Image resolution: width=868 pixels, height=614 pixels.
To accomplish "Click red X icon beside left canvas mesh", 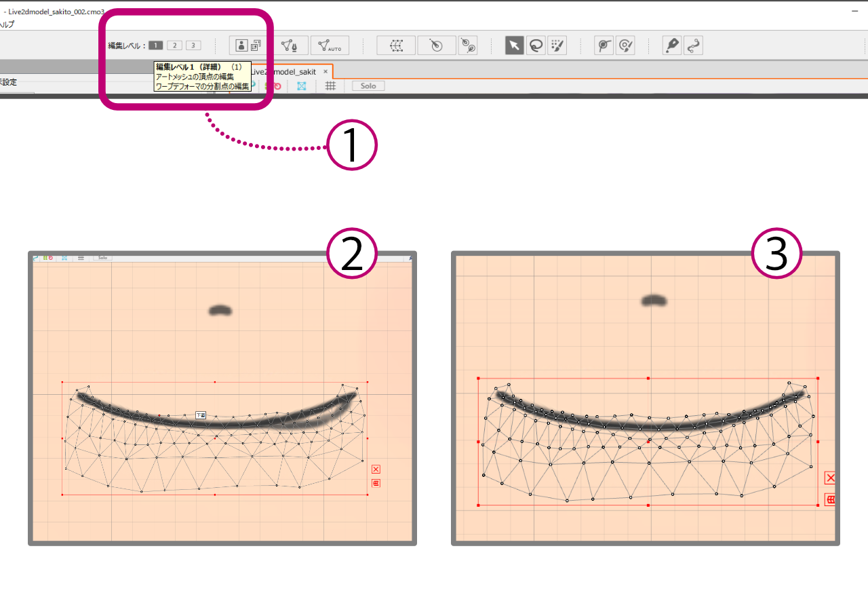I will pyautogui.click(x=376, y=469).
